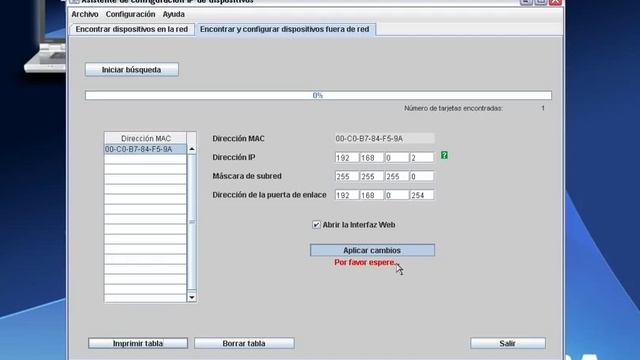Click the MAC list scrollbar thumb
Image resolution: width=640 pixels, height=360 pixels.
pos(192,222)
